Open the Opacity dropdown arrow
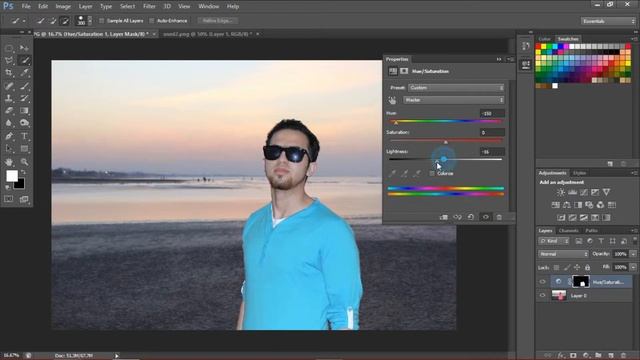640x360 pixels. 633,254
